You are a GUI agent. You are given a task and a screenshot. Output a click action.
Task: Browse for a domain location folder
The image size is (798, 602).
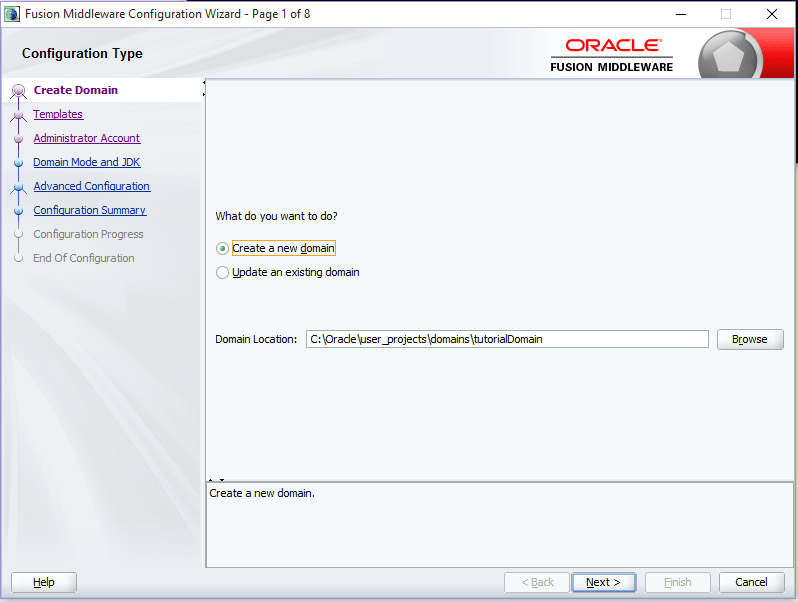click(749, 340)
